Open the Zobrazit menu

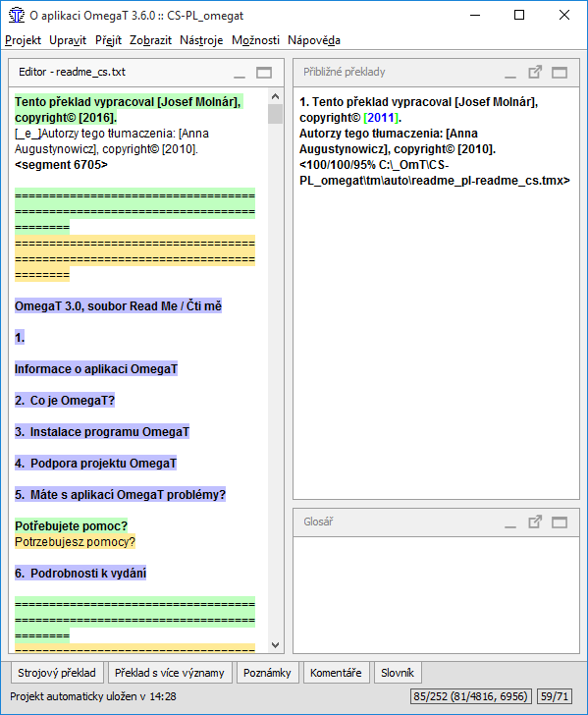[x=150, y=40]
